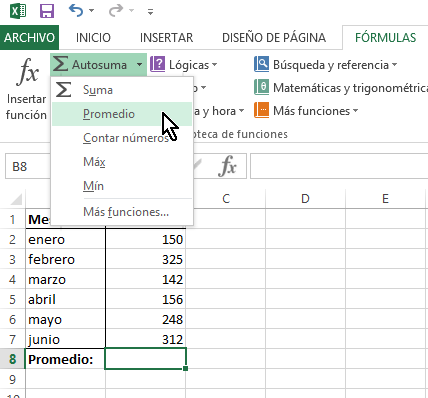
Task: Select row 9 header
Action: [13, 379]
